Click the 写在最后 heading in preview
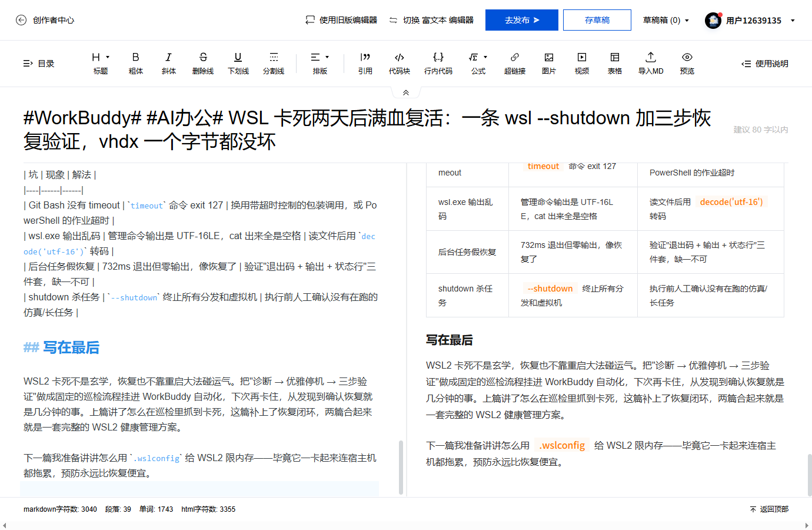This screenshot has width=812, height=530. click(450, 340)
